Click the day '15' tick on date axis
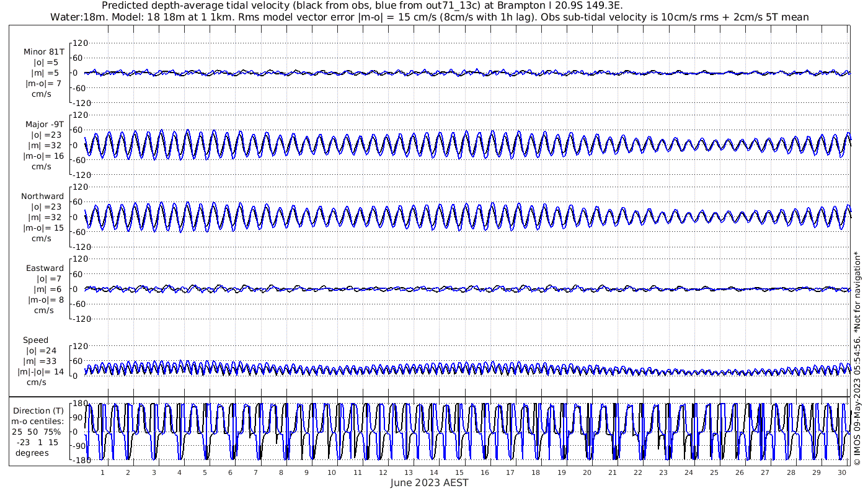The width and height of the screenshot is (868, 496). point(460,472)
